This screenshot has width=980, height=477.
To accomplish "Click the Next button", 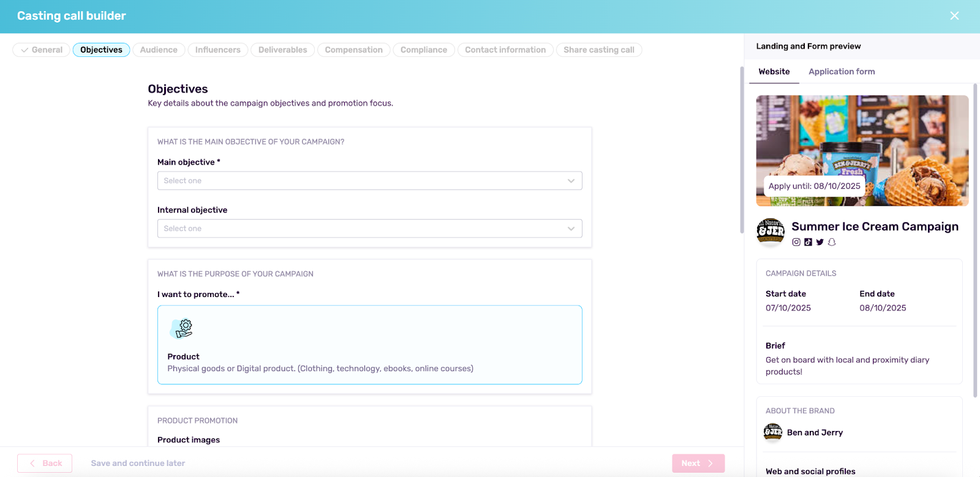I will click(698, 464).
